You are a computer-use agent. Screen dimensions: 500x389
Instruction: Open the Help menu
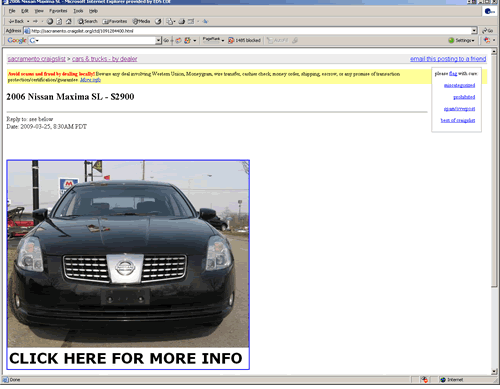click(93, 11)
